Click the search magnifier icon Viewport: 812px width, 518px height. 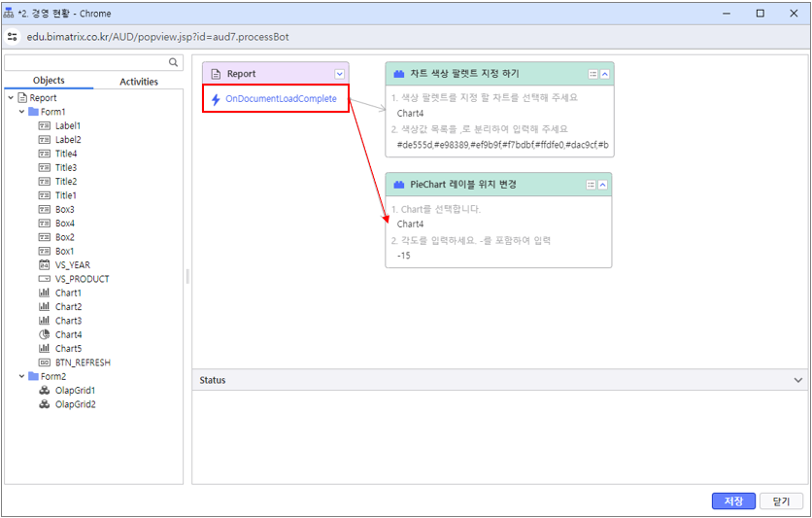tap(174, 62)
